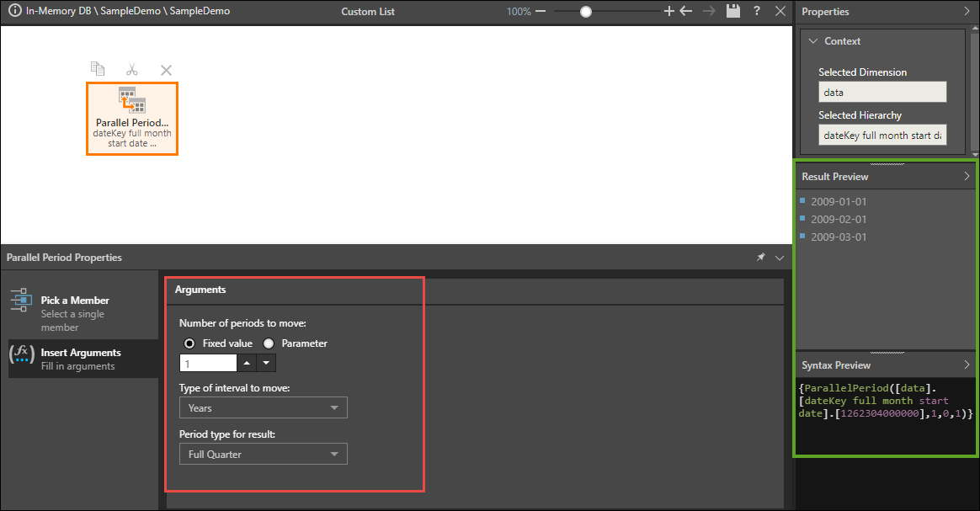Click the zoom slider handle
980x511 pixels.
point(586,12)
